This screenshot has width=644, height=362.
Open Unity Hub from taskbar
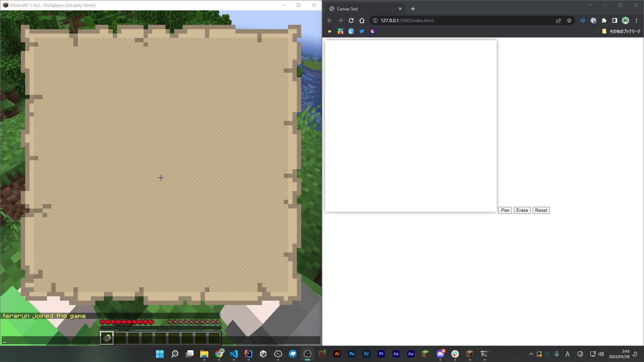[x=263, y=354]
